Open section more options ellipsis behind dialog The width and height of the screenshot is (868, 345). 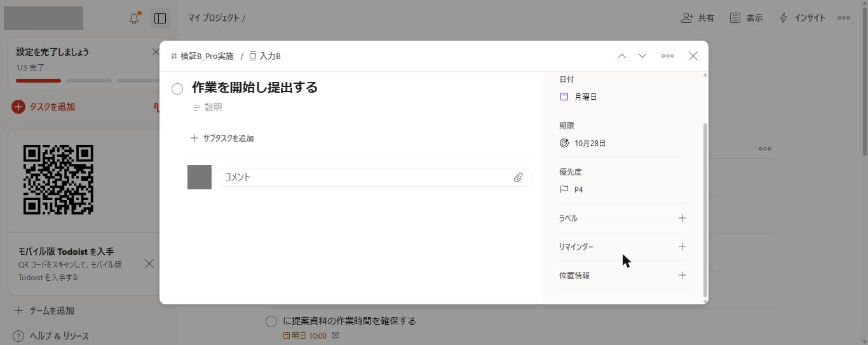click(765, 149)
